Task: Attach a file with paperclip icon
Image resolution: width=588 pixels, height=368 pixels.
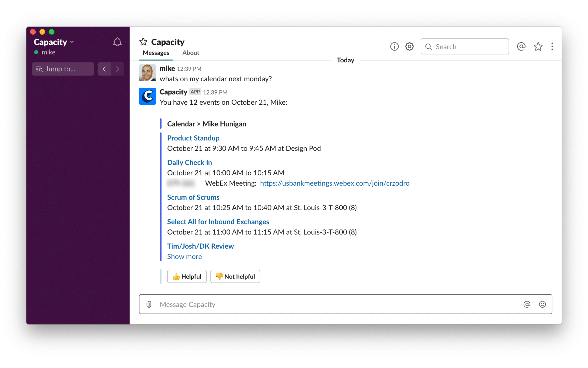Action: [x=149, y=304]
